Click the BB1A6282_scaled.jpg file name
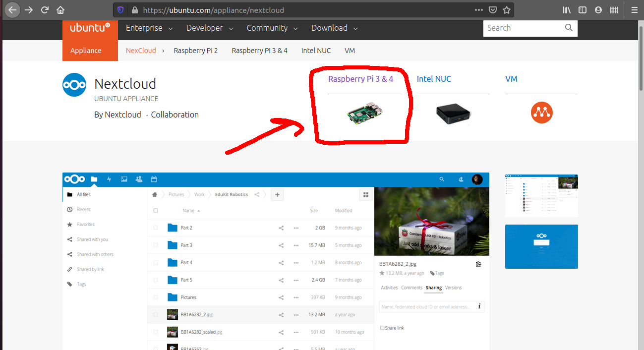 coord(201,332)
